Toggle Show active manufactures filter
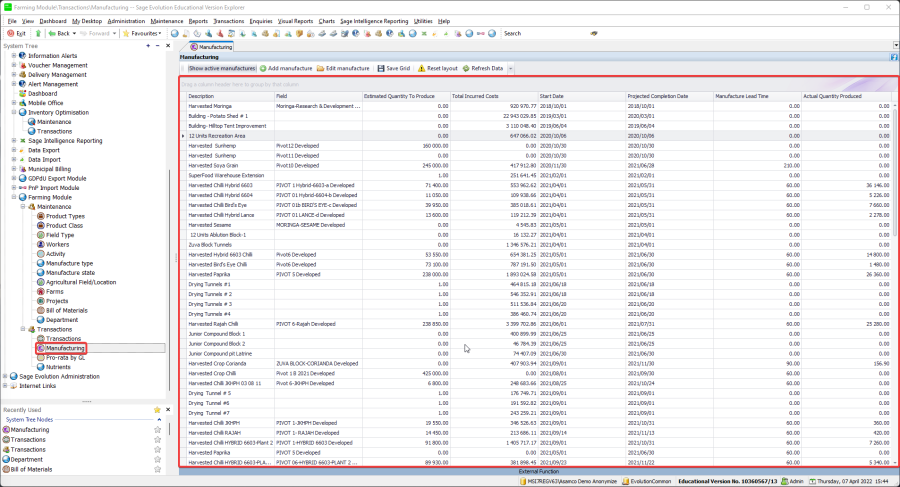 pos(221,68)
